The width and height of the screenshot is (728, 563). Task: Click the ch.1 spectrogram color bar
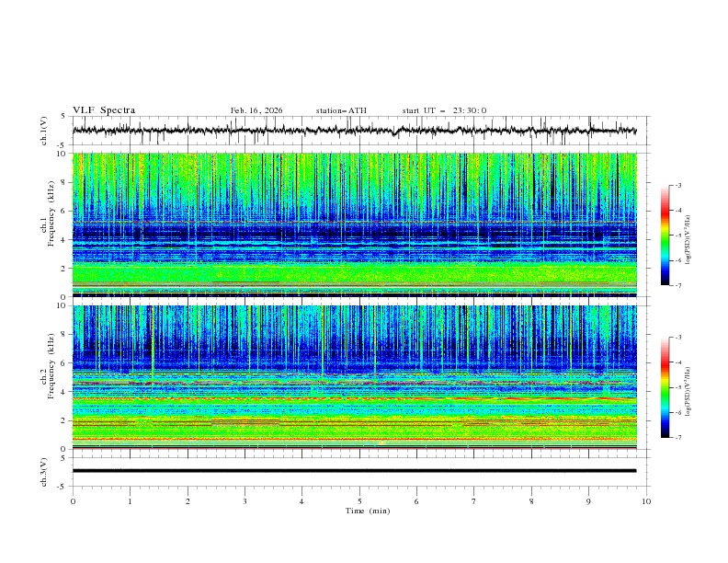pos(665,236)
